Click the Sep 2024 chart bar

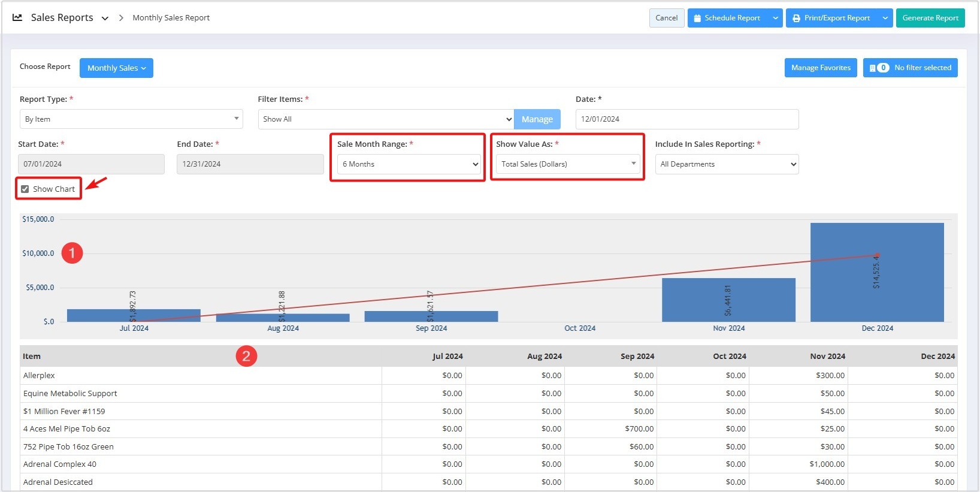[x=431, y=316]
